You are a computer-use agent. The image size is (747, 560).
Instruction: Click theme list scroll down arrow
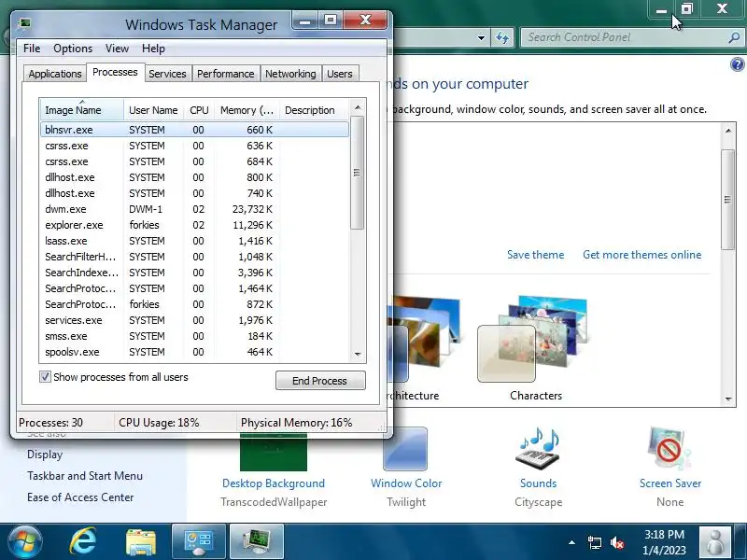point(728,399)
